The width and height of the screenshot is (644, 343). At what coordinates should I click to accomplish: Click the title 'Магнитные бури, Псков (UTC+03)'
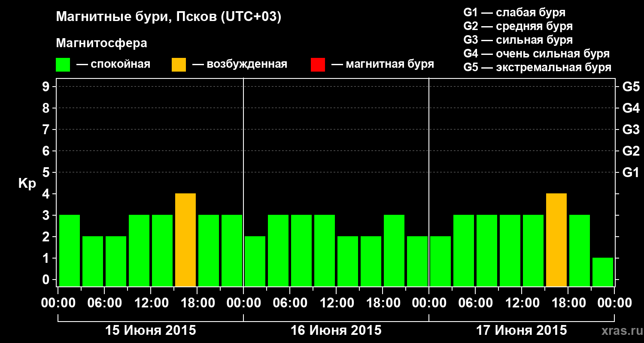pyautogui.click(x=169, y=18)
